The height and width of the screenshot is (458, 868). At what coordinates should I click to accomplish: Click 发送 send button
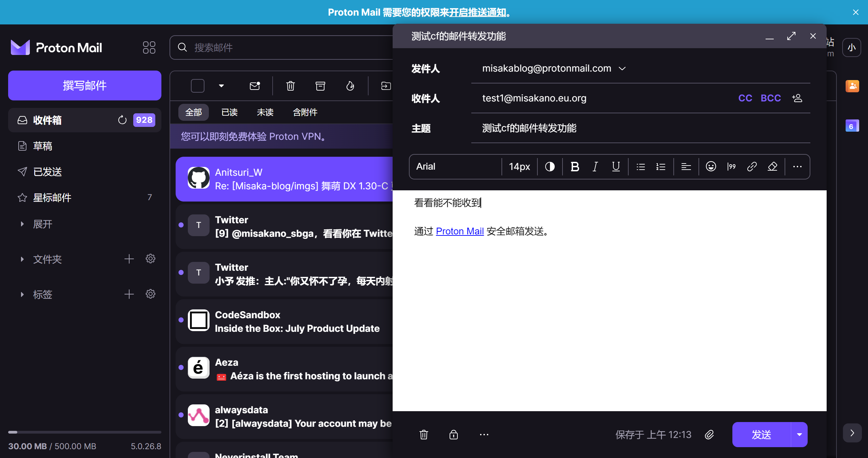[762, 435]
